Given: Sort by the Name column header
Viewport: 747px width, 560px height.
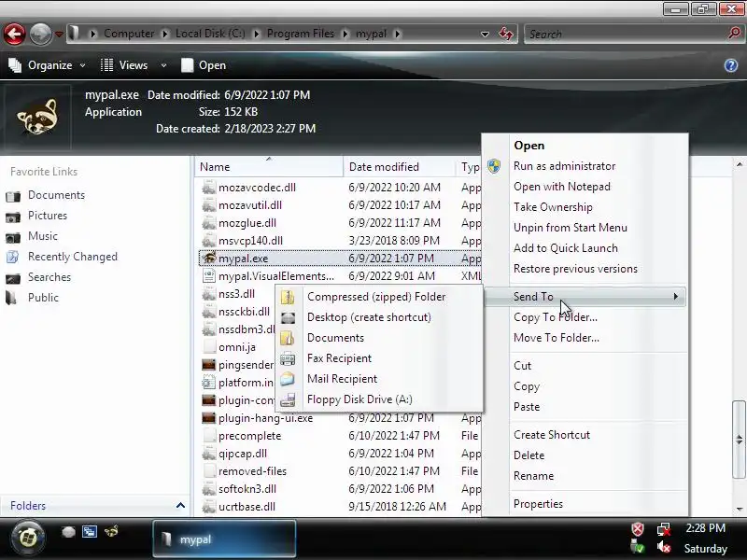Looking at the screenshot, I should pos(269,167).
